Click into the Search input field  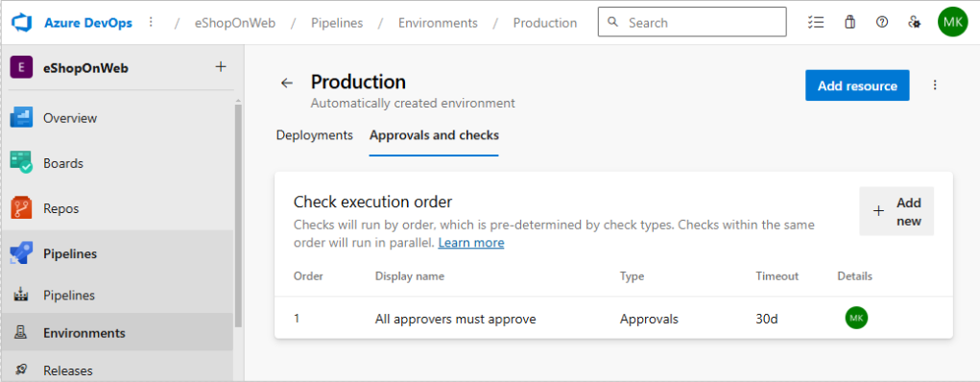tap(692, 22)
